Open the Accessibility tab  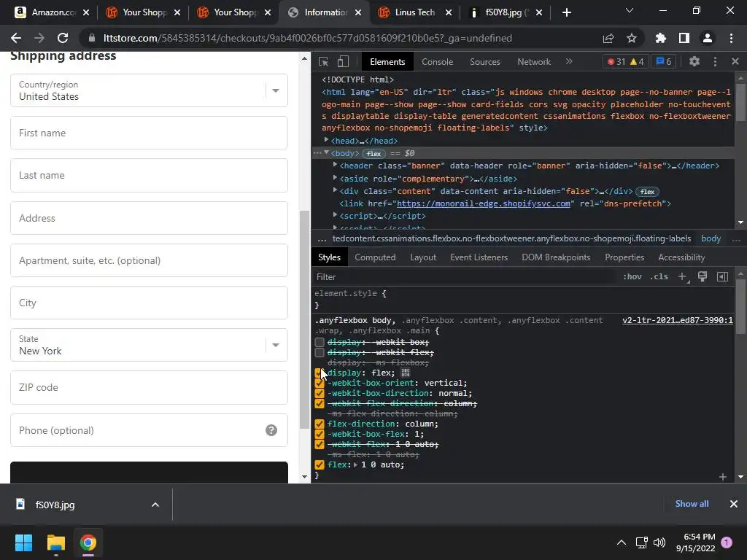pyautogui.click(x=681, y=257)
